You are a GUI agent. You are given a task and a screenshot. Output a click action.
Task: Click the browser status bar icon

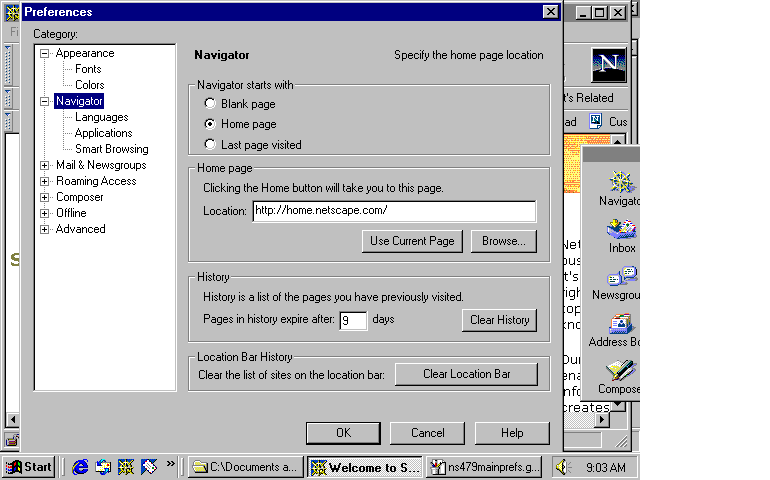point(12,440)
